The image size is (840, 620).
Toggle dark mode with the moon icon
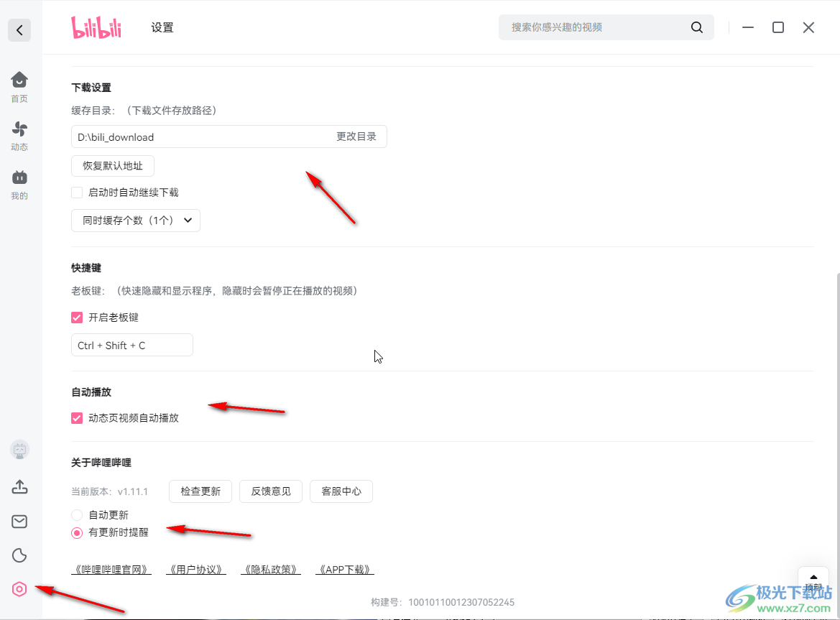tap(19, 555)
